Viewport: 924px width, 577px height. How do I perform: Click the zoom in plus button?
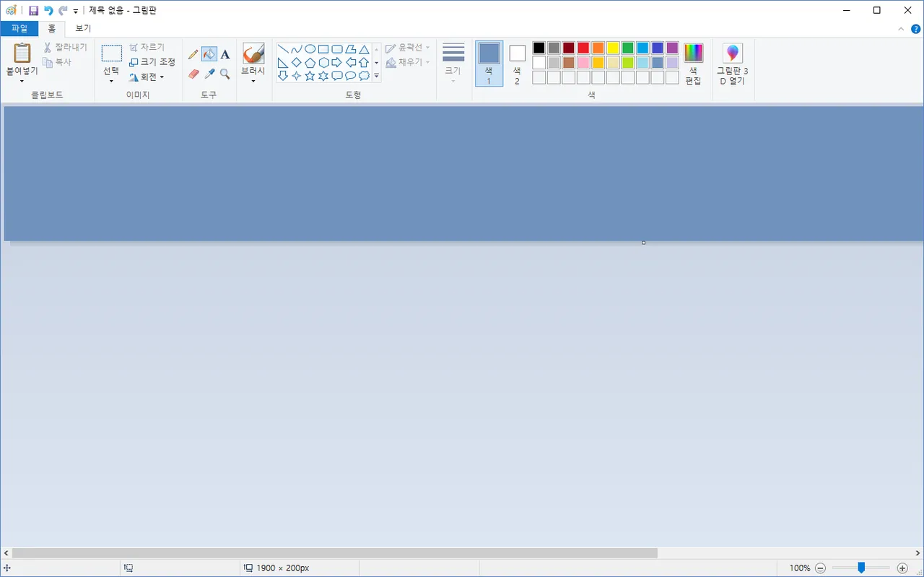902,568
